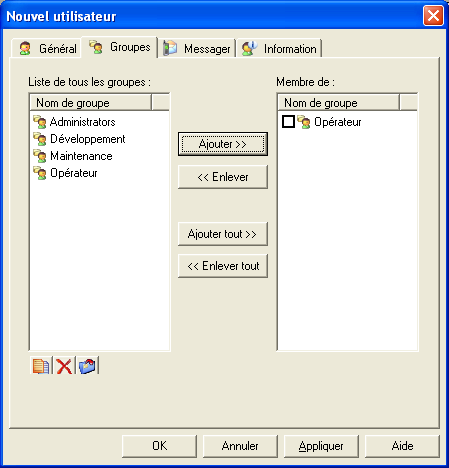Click the Administrators group icon
449x468 pixels.
click(x=40, y=122)
